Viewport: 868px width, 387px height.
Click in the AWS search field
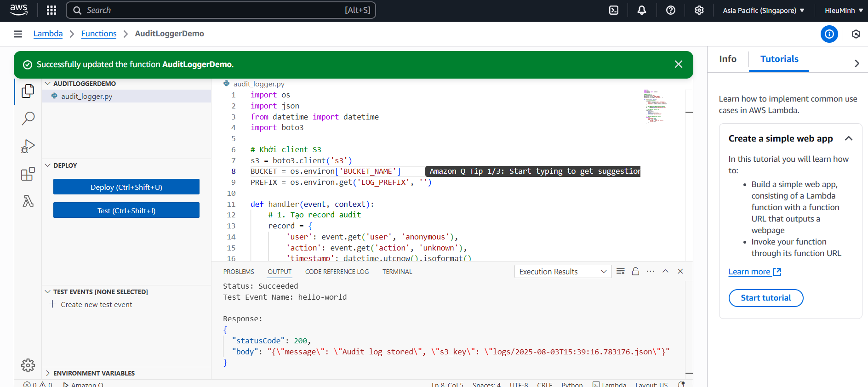(221, 10)
